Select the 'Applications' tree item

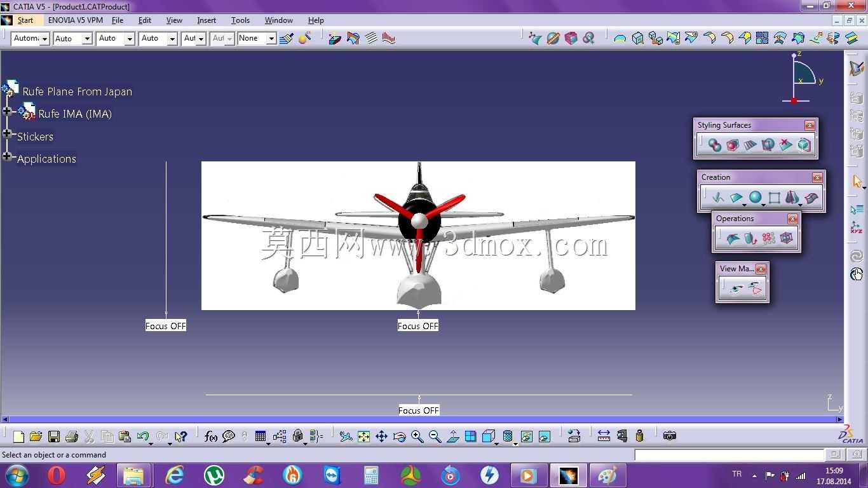pyautogui.click(x=46, y=159)
